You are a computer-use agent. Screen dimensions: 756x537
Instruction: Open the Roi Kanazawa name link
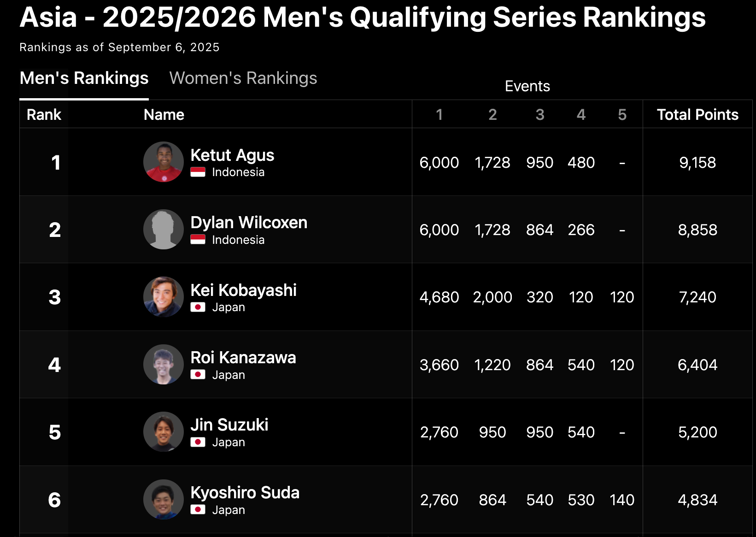point(243,358)
